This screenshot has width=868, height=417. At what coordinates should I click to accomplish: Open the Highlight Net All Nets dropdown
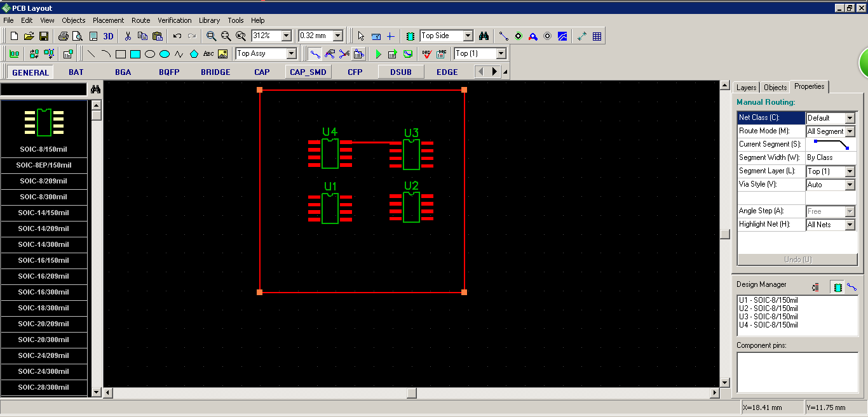tap(850, 225)
